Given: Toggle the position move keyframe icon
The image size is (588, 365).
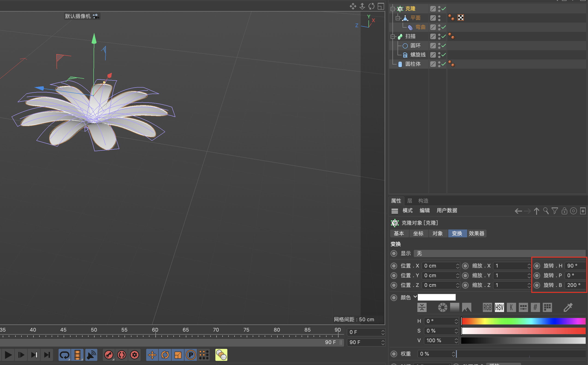Looking at the screenshot, I should click(152, 355).
